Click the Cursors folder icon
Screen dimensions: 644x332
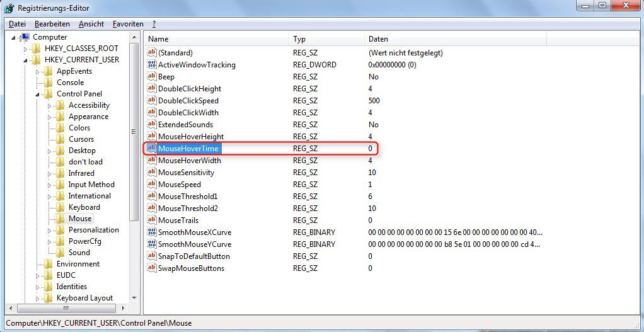point(60,139)
